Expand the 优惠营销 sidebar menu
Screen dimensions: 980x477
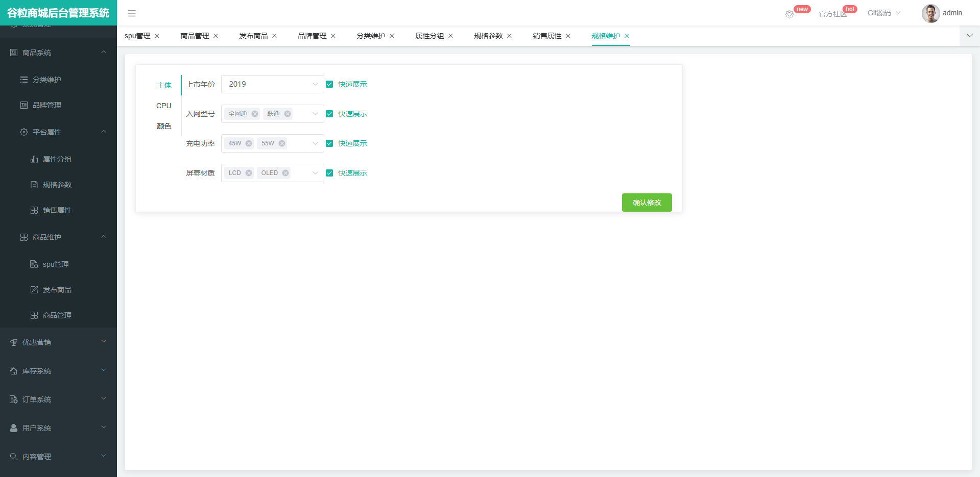click(x=58, y=342)
